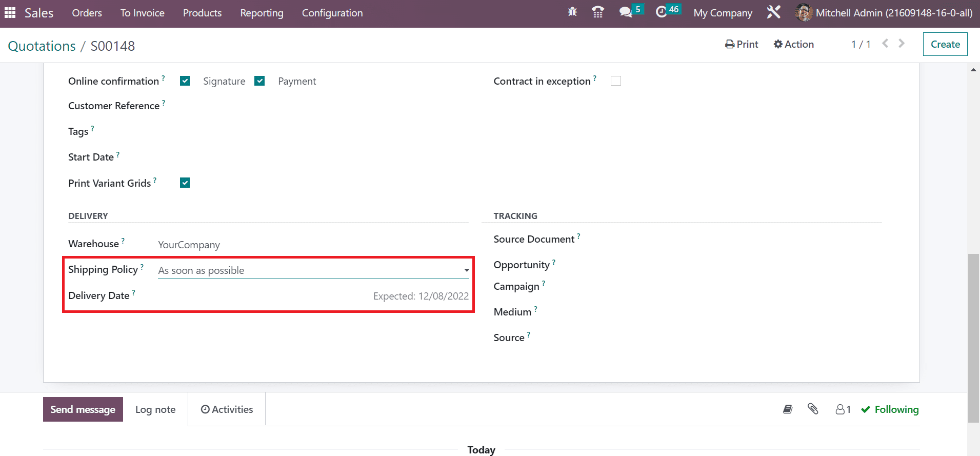980x456 pixels.
Task: Click help tooltip mark beside Delivery Date
Action: [x=133, y=292]
